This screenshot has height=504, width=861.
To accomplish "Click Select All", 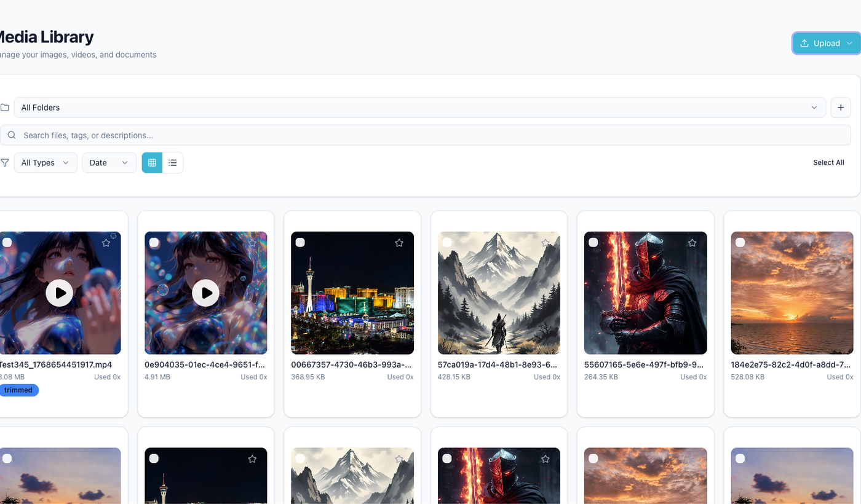I will [x=828, y=163].
